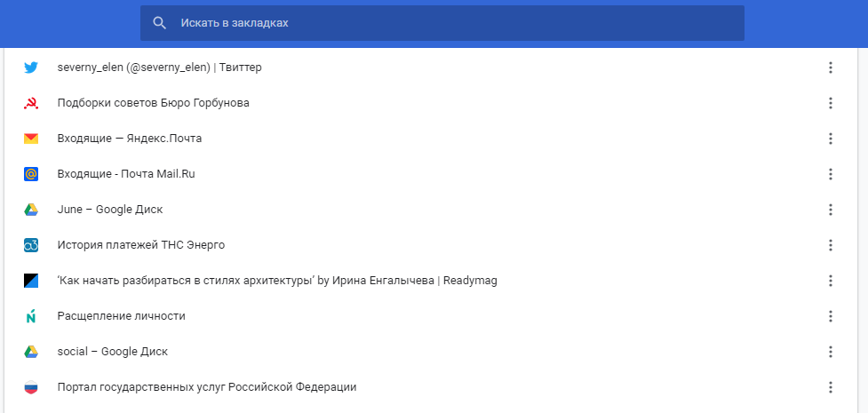This screenshot has height=413, width=868.
Task: Open the Входящие - Почта Mail.Ru bookmark
Action: click(125, 174)
